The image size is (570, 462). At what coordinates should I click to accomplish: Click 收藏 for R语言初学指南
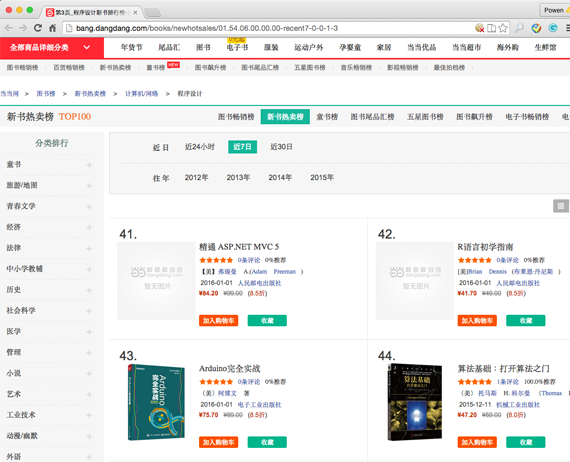526,321
